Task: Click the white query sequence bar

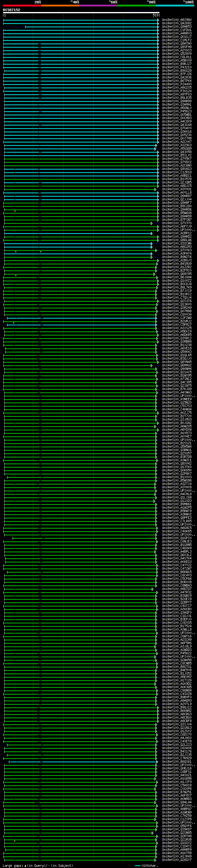Action: [81, 13]
